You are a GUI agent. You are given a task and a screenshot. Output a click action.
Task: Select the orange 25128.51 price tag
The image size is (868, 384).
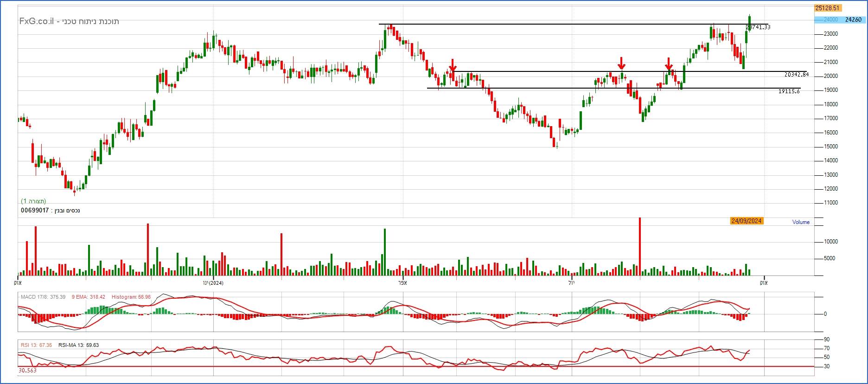tap(827, 8)
